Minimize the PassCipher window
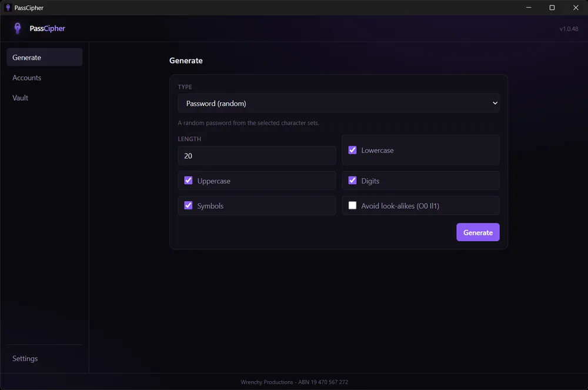Viewport: 588px width, 390px height. [529, 8]
